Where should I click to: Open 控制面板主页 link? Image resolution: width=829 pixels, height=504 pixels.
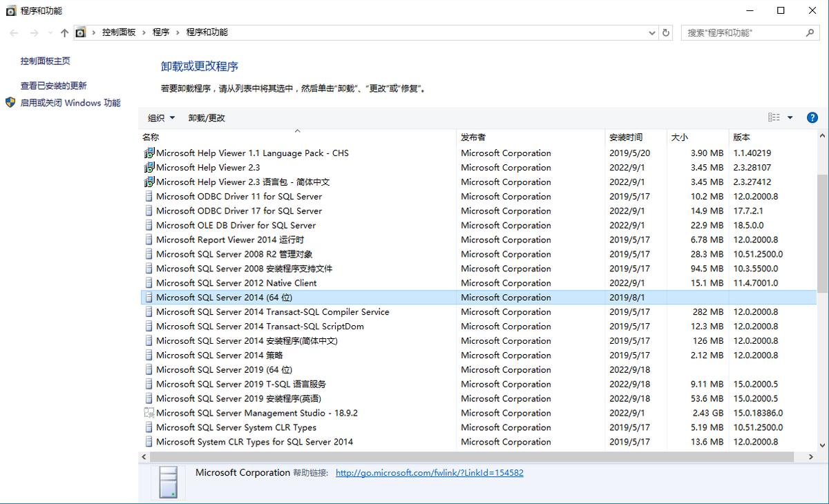pyautogui.click(x=46, y=61)
